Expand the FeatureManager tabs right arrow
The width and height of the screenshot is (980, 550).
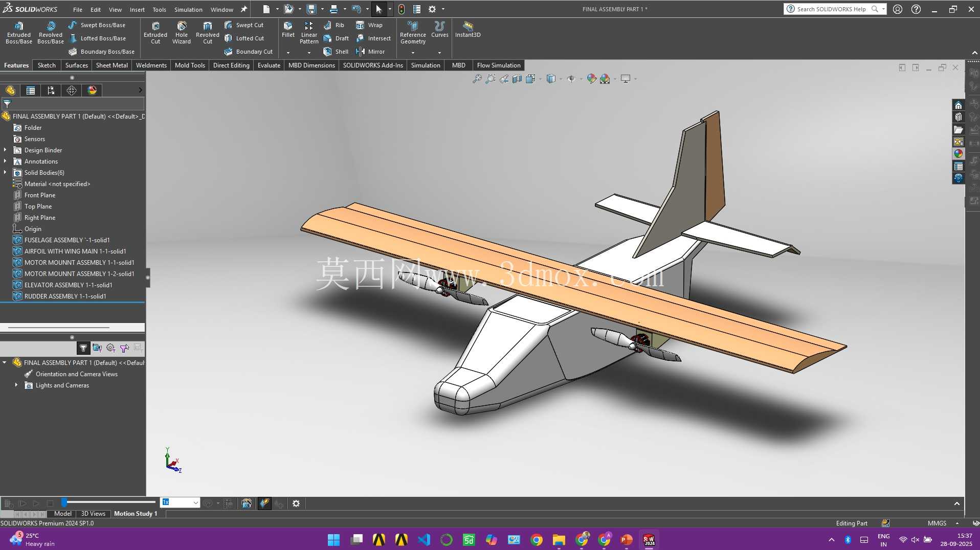(x=140, y=90)
